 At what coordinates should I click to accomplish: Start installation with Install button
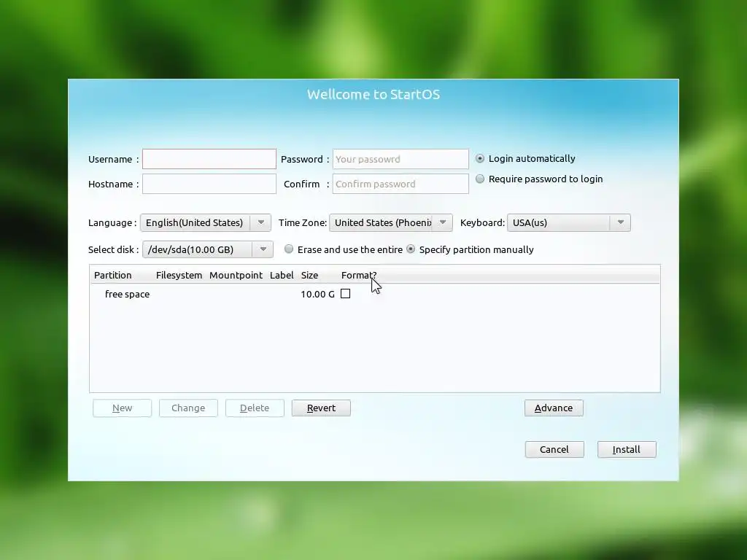pos(627,449)
